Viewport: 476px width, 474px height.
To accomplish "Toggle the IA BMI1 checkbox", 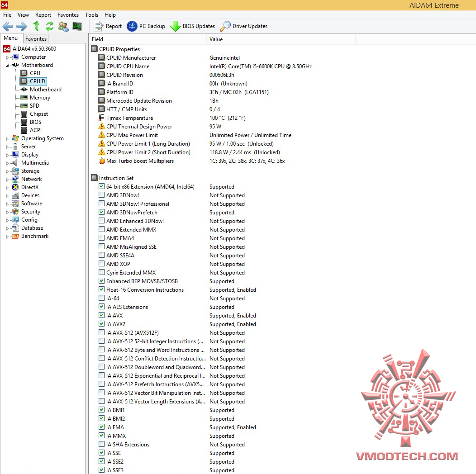I will point(102,410).
